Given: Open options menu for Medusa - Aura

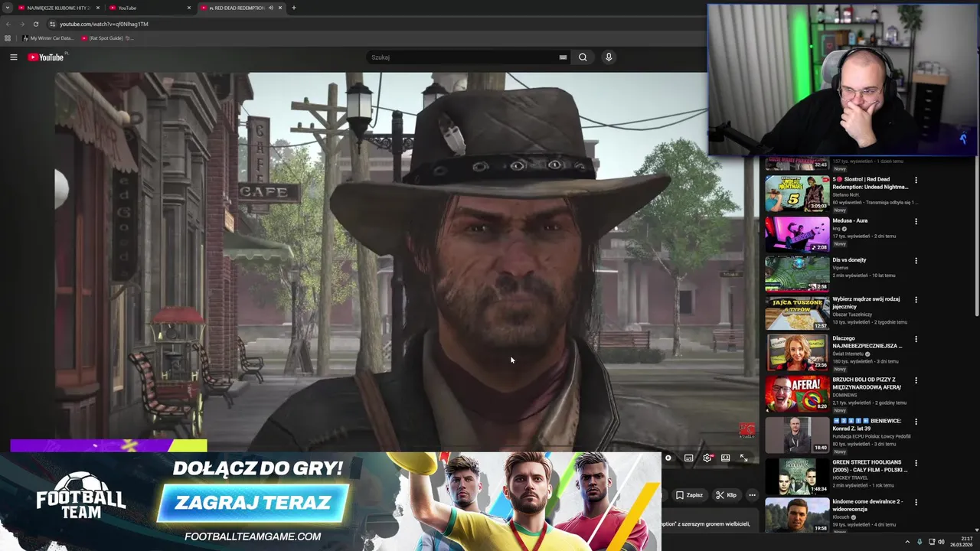Looking at the screenshot, I should pos(916,221).
